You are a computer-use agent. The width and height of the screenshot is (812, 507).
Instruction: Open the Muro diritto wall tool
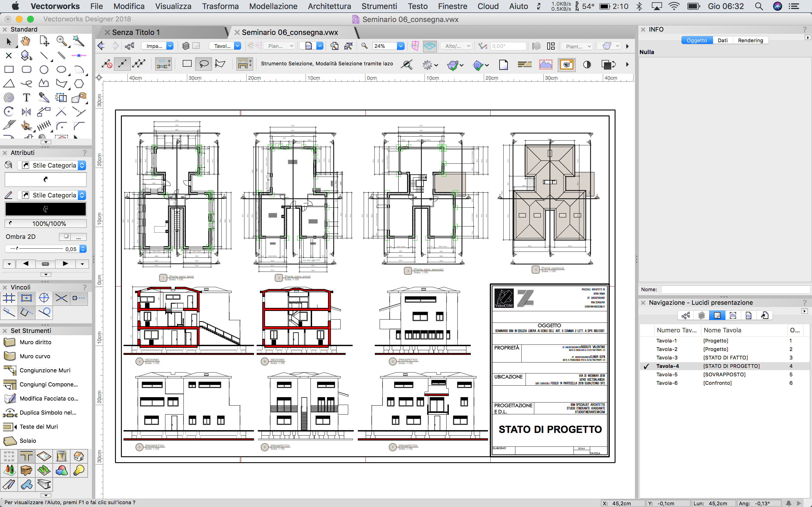pos(35,342)
